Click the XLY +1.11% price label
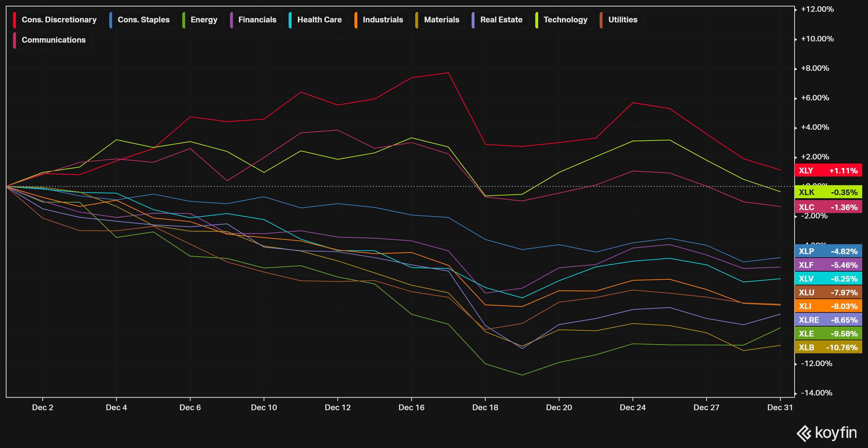The height and width of the screenshot is (448, 868). coord(828,171)
